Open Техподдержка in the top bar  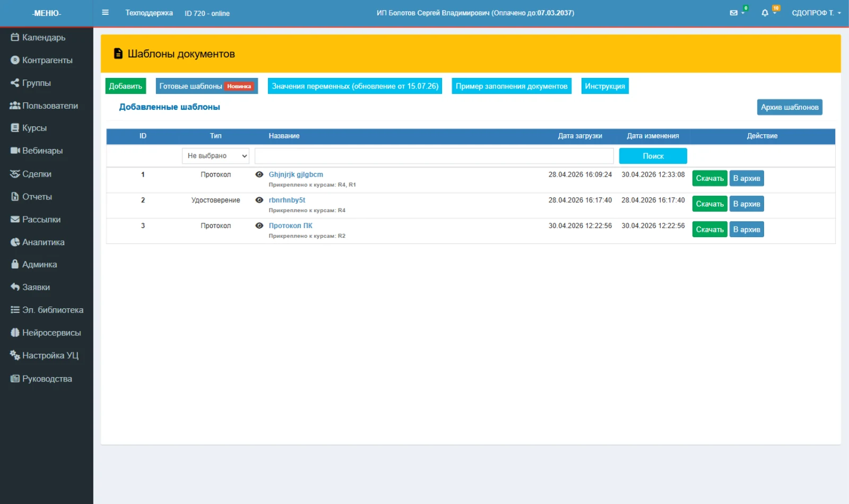pos(149,13)
